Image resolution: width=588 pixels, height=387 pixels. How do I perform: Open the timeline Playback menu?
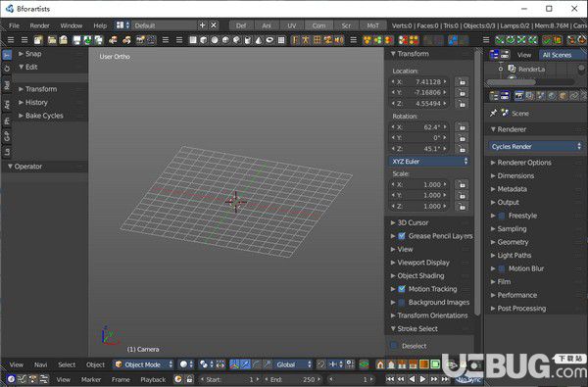point(153,379)
